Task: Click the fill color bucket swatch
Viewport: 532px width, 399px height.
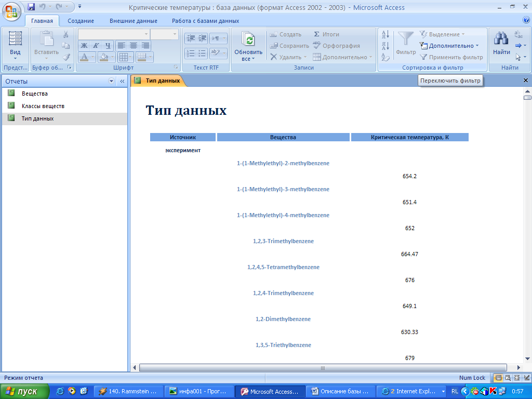Action: pyautogui.click(x=103, y=57)
